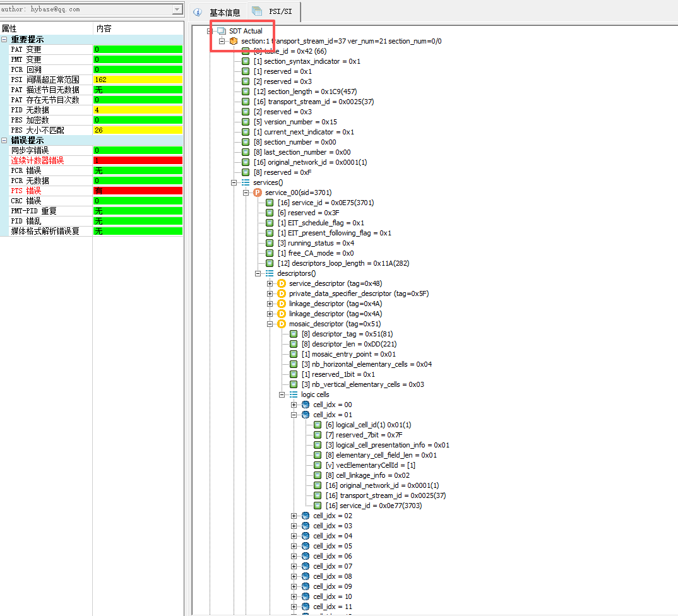Click the green field icon for nb_vertical_elementary_cells
This screenshot has height=616, width=678.
[294, 384]
